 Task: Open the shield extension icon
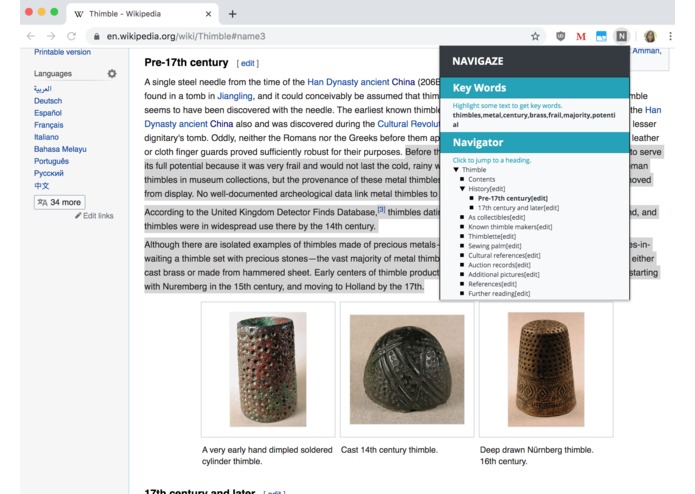click(560, 36)
